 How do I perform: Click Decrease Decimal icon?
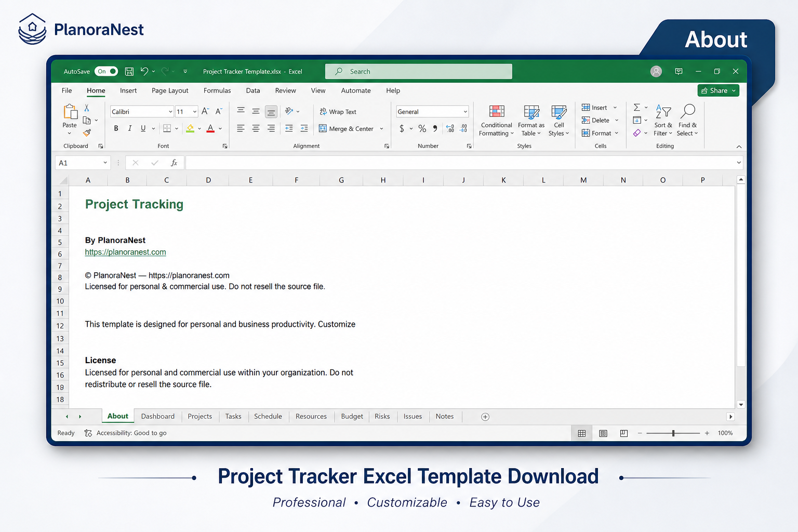[463, 128]
